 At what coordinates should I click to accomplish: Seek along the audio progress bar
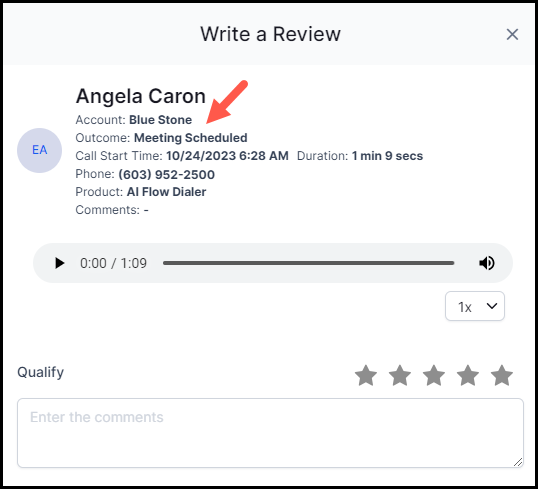pos(308,263)
